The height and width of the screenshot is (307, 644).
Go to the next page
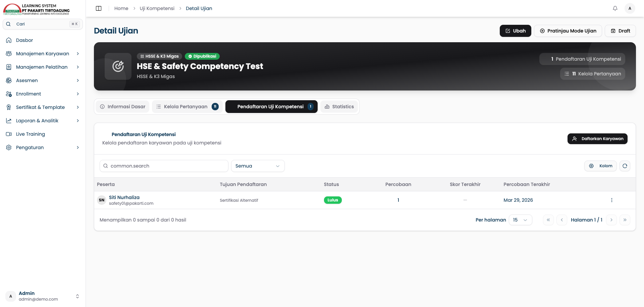coord(611,220)
